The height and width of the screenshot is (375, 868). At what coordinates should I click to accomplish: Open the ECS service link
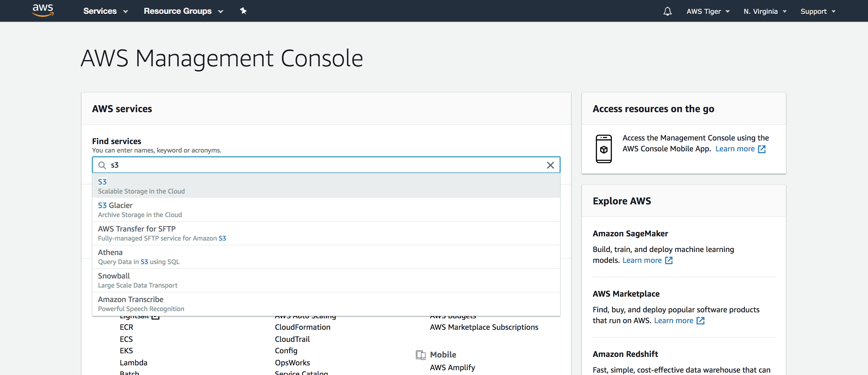(126, 339)
